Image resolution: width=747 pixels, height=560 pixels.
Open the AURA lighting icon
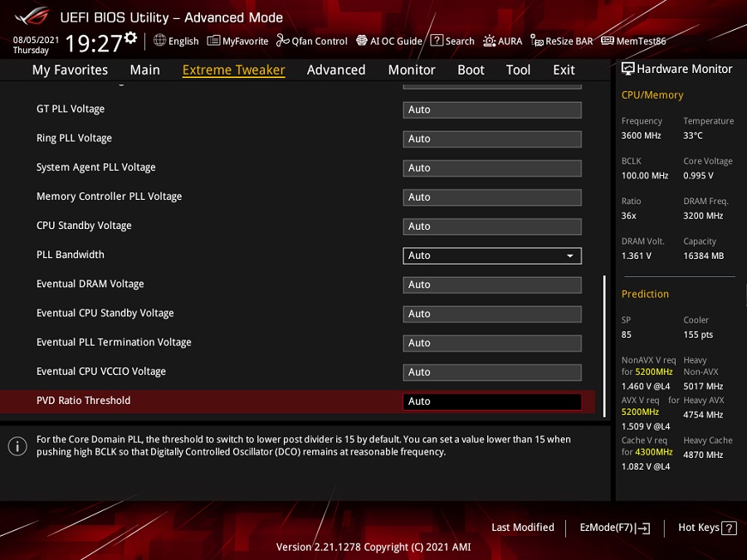click(x=489, y=41)
